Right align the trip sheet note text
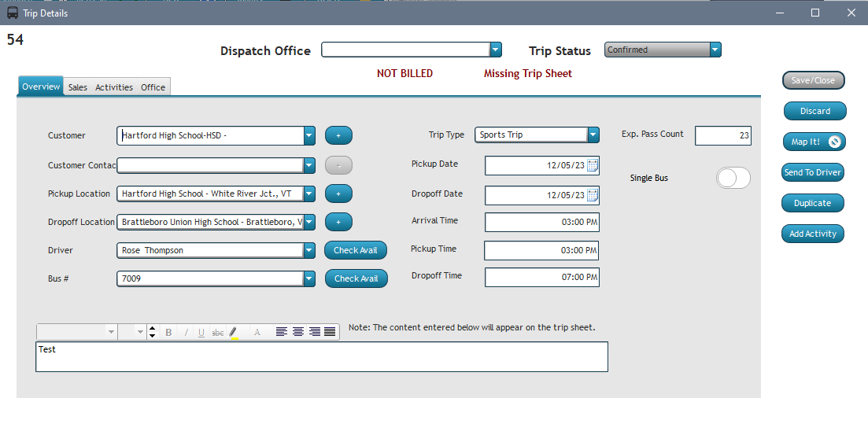This screenshot has height=424, width=868. pos(314,332)
